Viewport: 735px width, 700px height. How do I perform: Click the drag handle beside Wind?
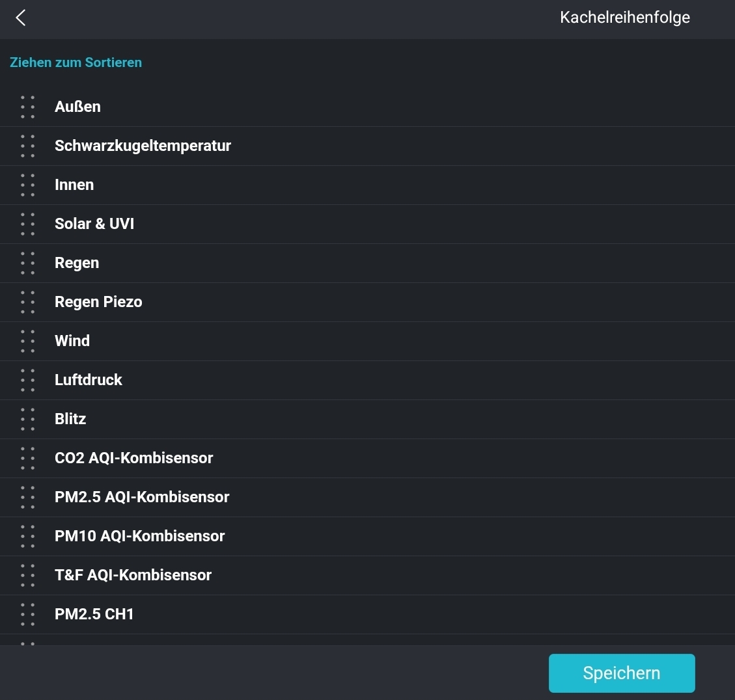click(27, 341)
